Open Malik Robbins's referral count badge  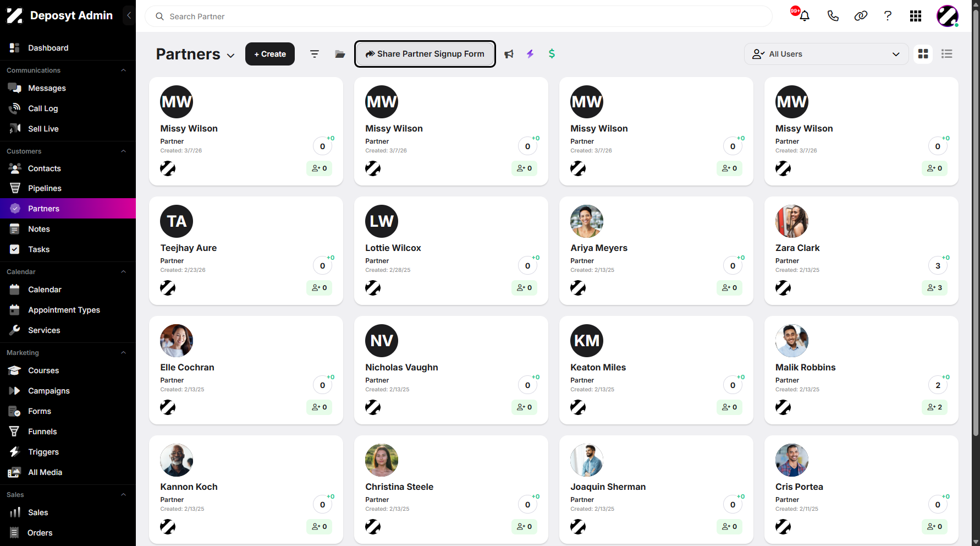pyautogui.click(x=934, y=407)
